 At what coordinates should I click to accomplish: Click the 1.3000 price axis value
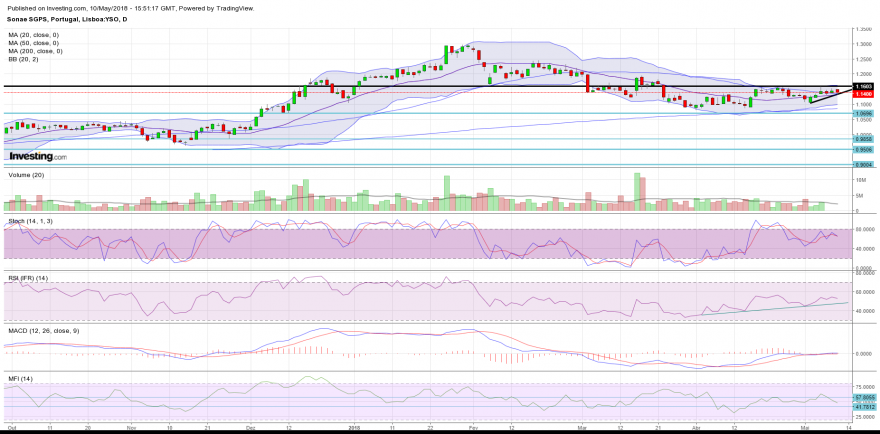click(x=863, y=44)
